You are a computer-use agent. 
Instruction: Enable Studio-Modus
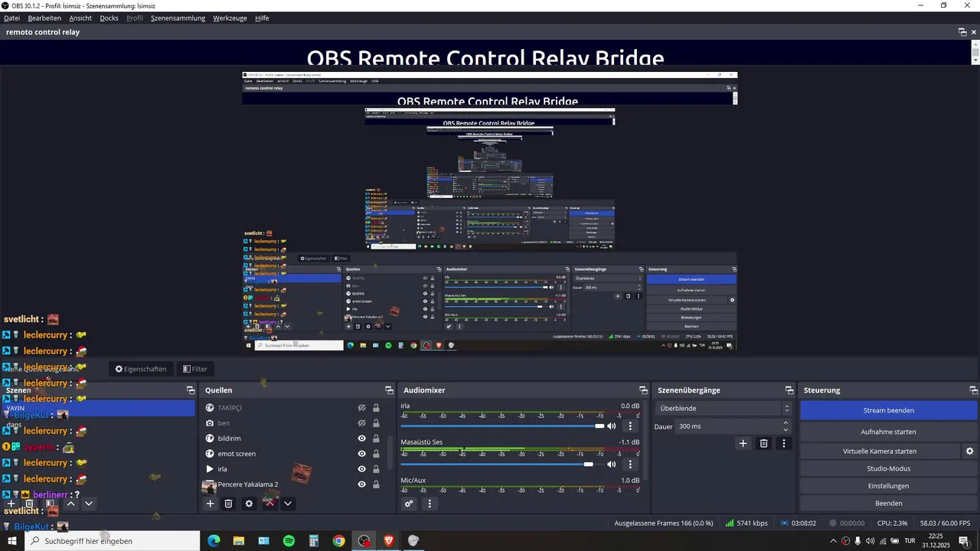pos(888,468)
